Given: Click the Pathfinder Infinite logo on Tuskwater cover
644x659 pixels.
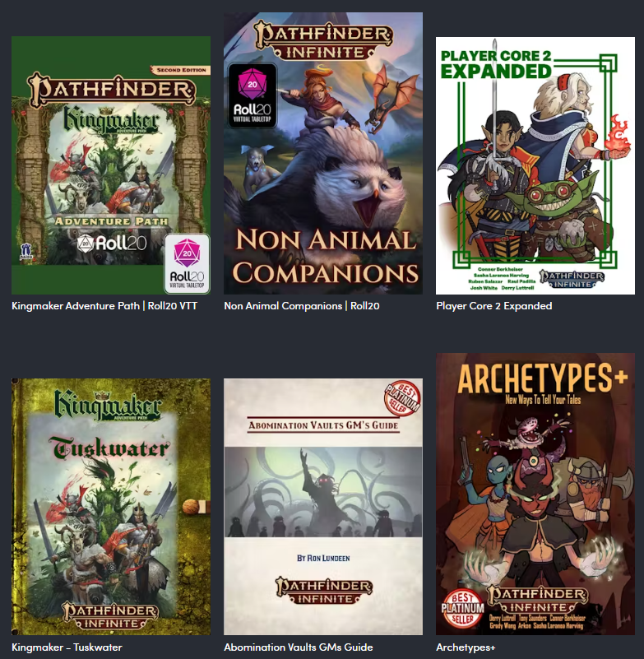Looking at the screenshot, I should (x=111, y=616).
